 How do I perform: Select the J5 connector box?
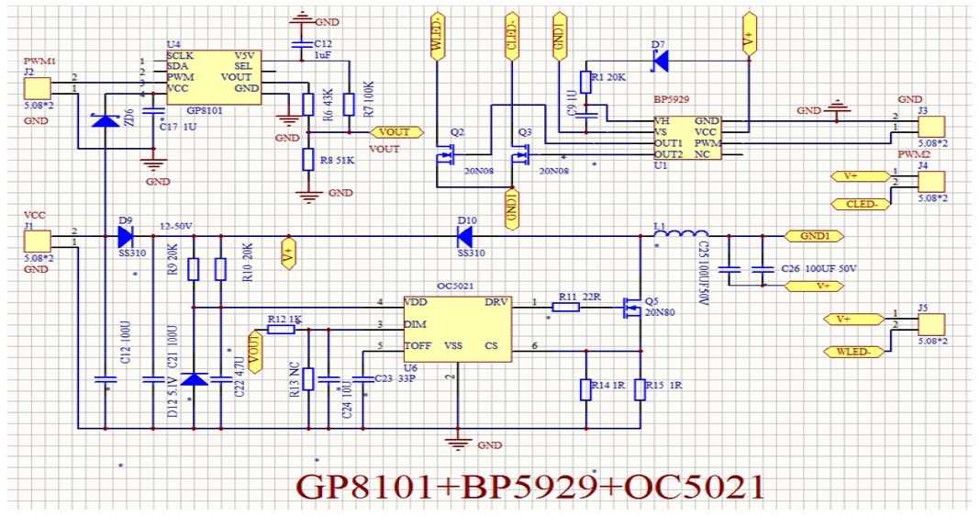coord(931,325)
